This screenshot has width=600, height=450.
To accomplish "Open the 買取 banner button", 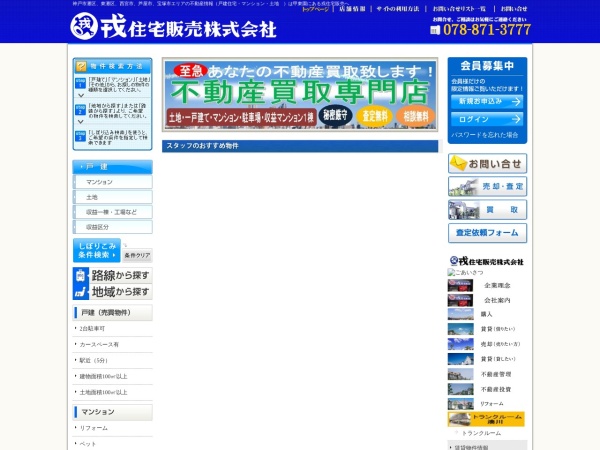I will (487, 210).
